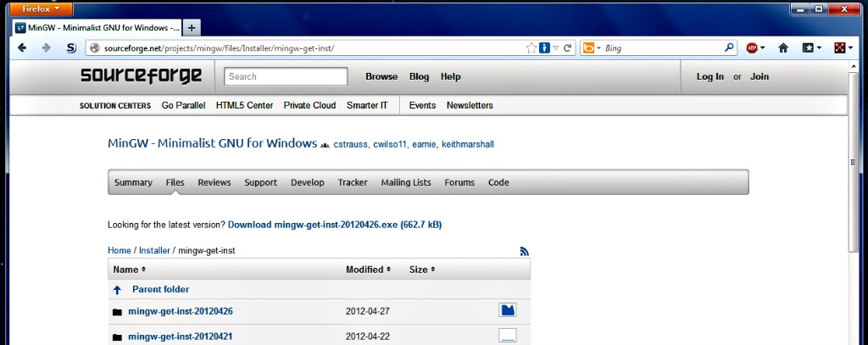This screenshot has height=345, width=868.
Task: Click the Parent folder up arrow icon
Action: (117, 290)
